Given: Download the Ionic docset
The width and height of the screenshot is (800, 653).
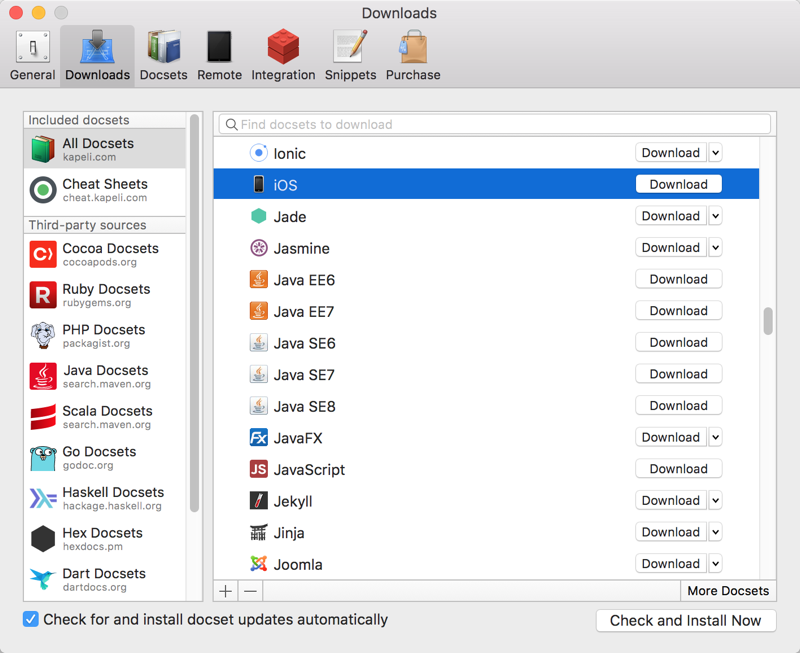Looking at the screenshot, I should point(671,153).
